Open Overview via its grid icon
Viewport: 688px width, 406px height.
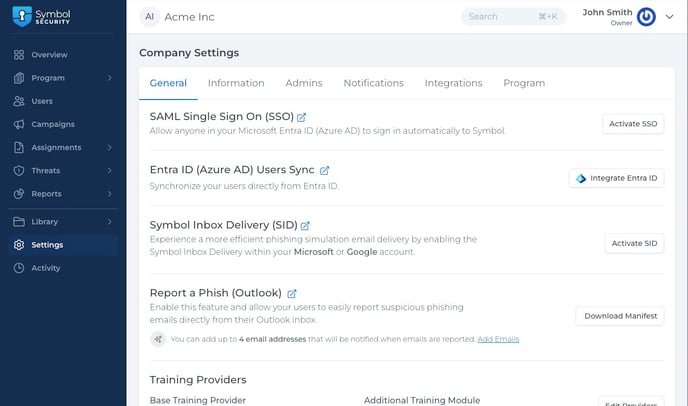tap(19, 55)
